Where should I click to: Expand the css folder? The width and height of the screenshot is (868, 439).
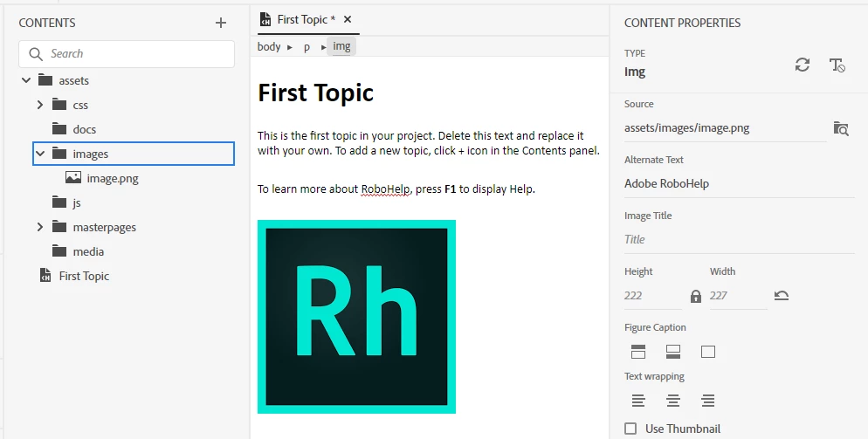coord(40,105)
